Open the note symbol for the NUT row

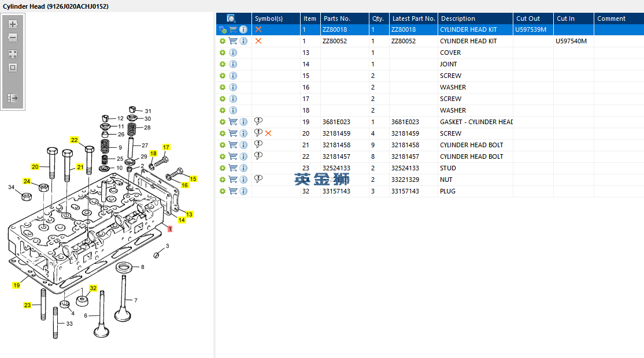click(x=258, y=179)
